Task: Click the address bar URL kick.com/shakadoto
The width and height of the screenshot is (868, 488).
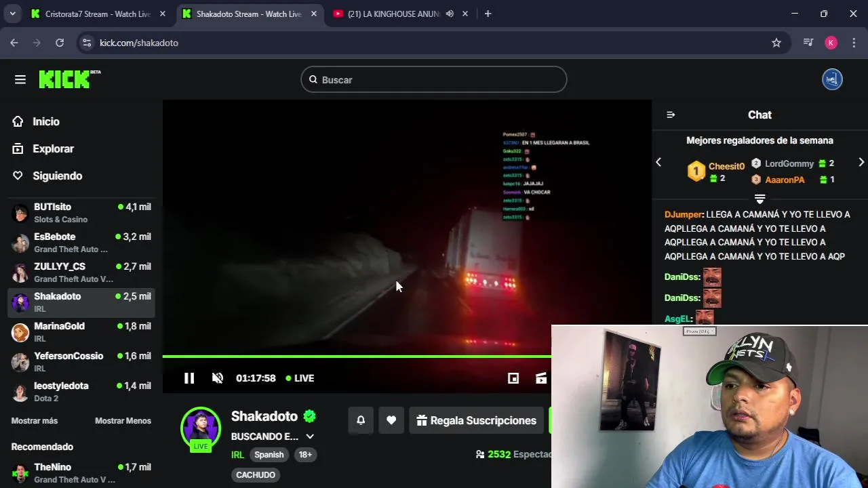Action: pos(139,43)
